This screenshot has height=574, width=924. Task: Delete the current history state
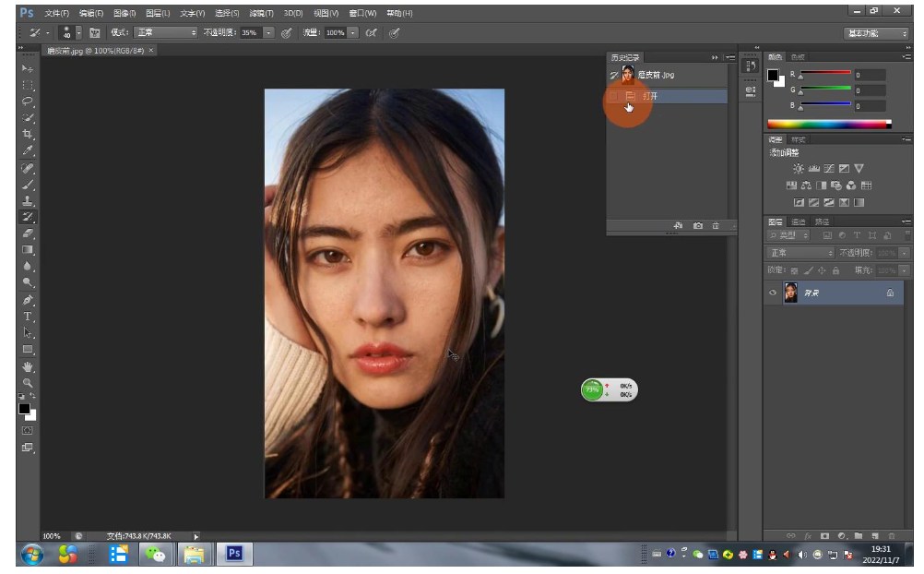point(716,226)
